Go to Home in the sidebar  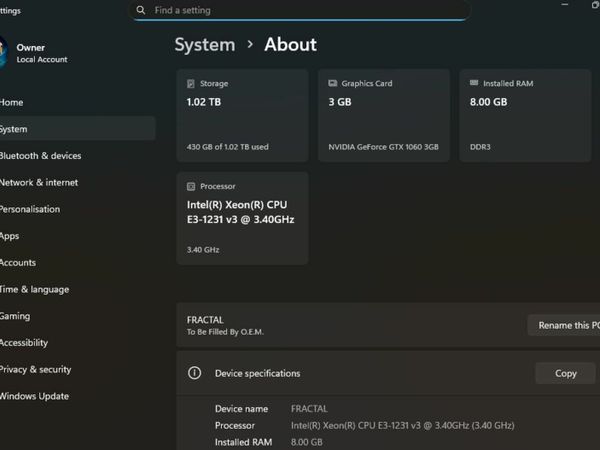[12, 103]
